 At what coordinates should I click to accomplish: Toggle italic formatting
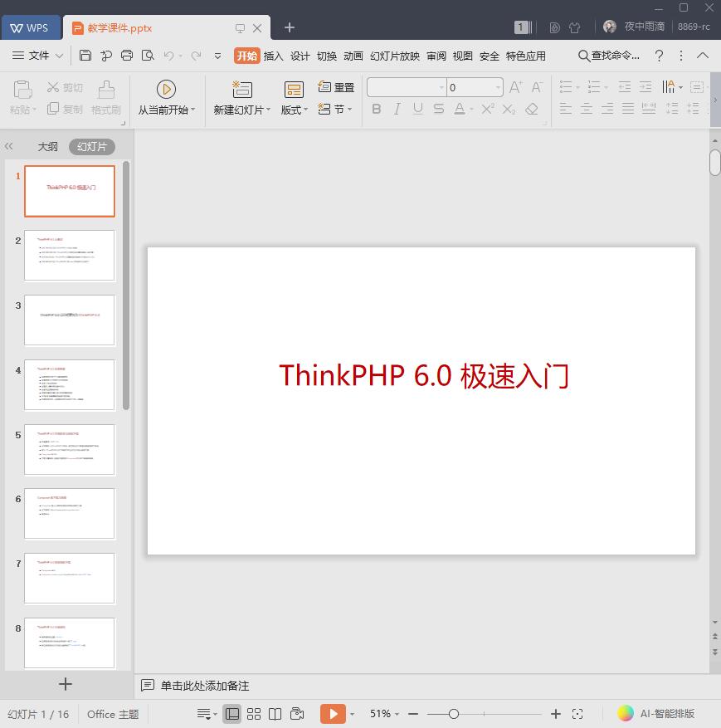click(397, 109)
